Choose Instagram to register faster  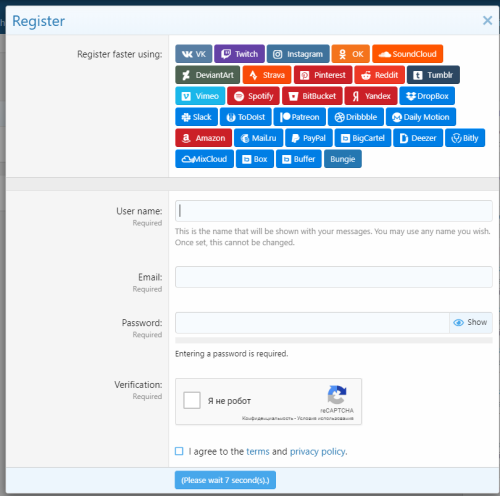(298, 54)
